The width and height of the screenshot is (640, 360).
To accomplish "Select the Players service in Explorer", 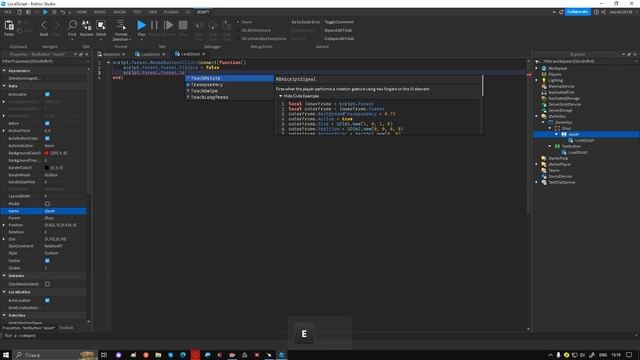I will click(x=555, y=74).
